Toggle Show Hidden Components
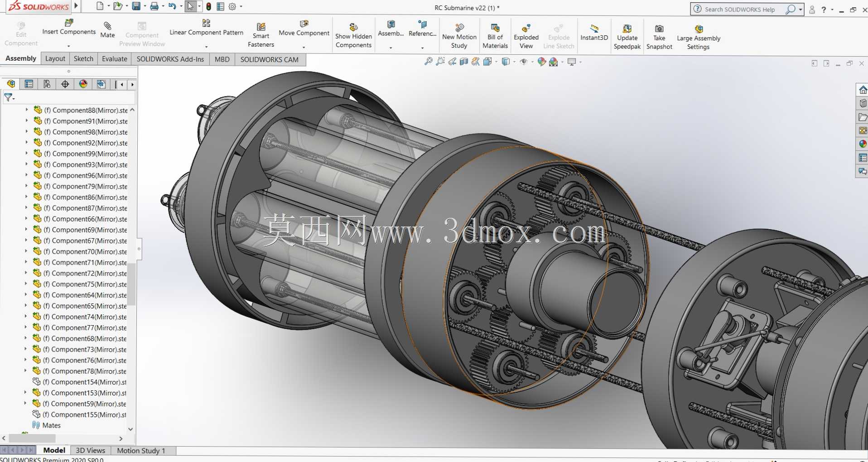The width and height of the screenshot is (868, 462). point(353,35)
